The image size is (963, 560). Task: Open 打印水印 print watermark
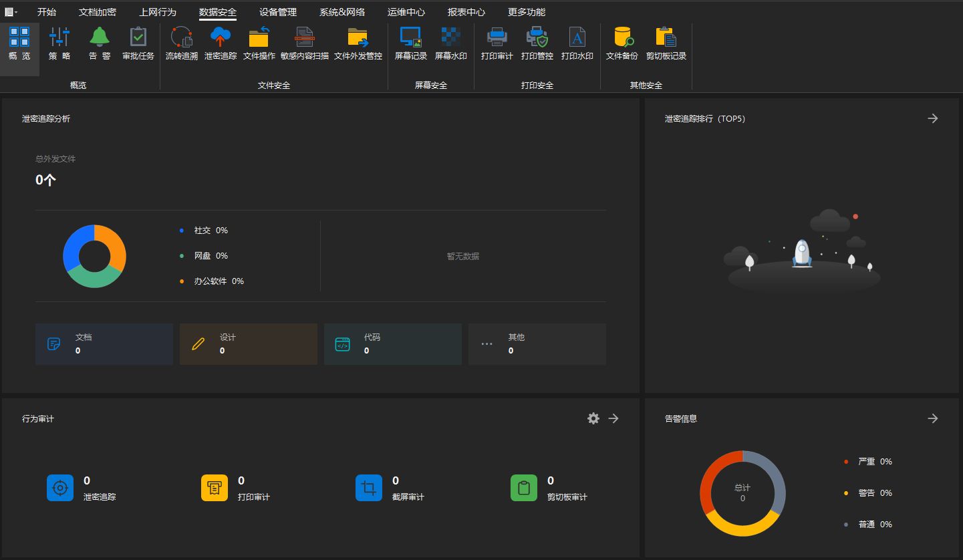click(x=577, y=44)
